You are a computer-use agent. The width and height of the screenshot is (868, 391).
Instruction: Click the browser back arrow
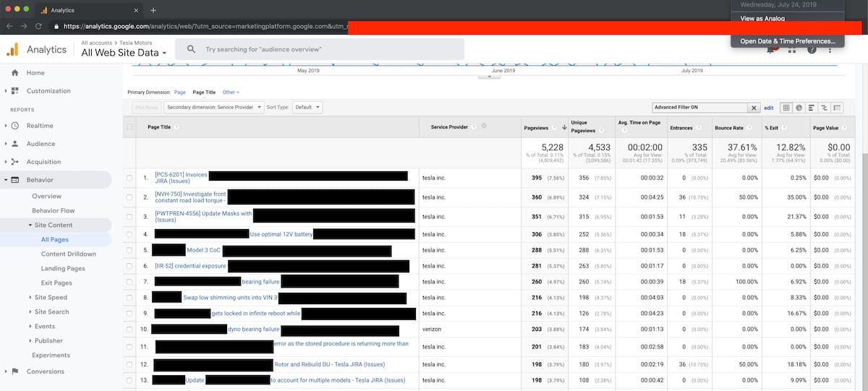pyautogui.click(x=9, y=26)
